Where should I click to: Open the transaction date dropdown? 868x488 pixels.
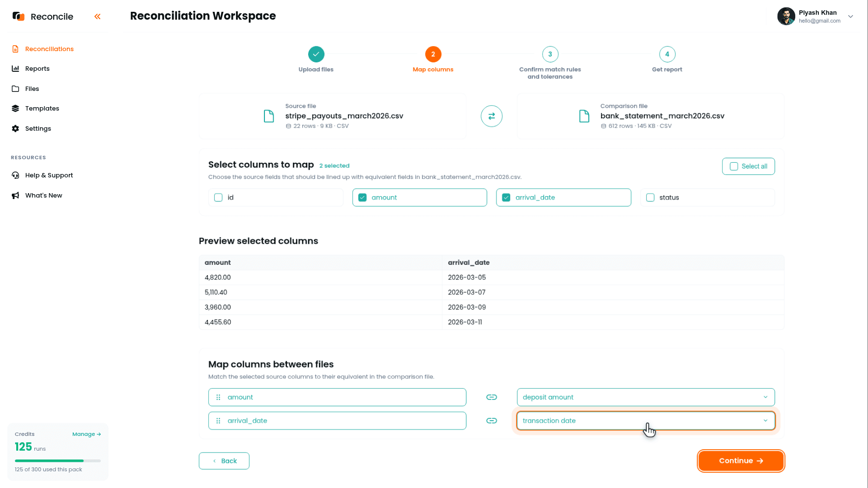pyautogui.click(x=646, y=421)
